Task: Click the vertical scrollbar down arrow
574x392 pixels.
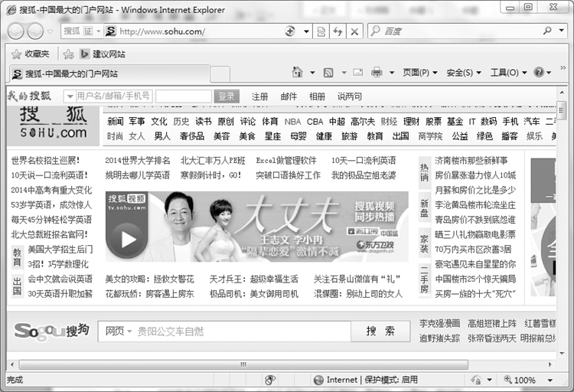Action: coord(562,353)
